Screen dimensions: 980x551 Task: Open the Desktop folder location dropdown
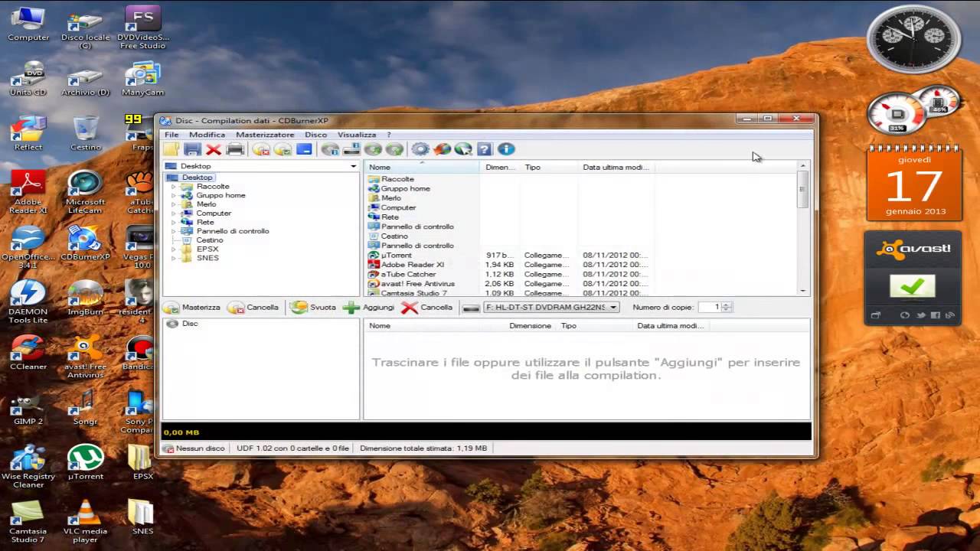(353, 166)
